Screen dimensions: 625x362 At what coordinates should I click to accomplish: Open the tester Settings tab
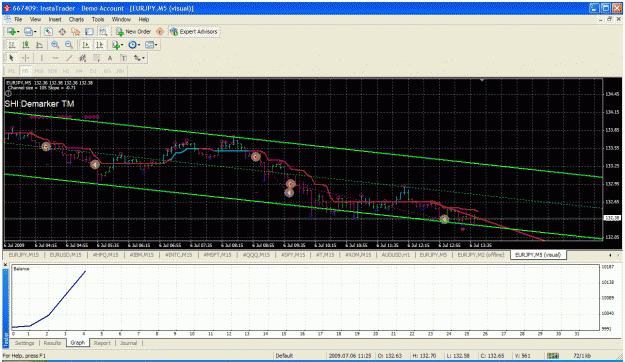pos(24,343)
